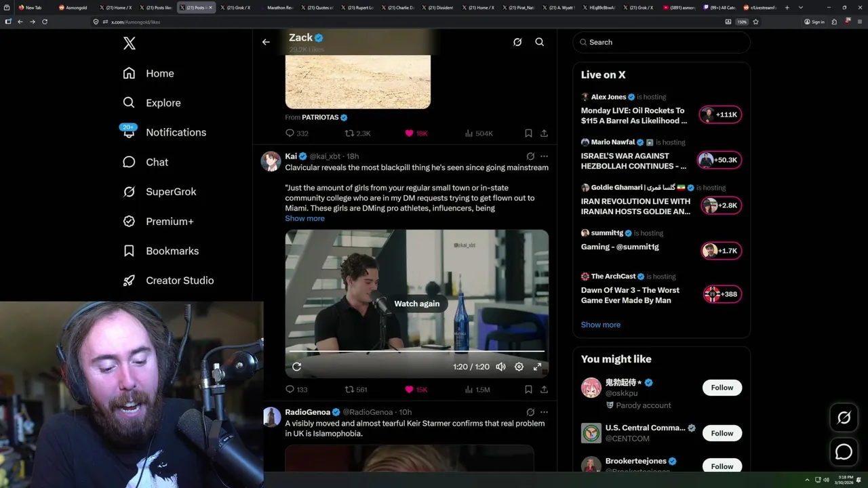Open a new browser tab
The image size is (868, 488).
(x=787, y=7)
